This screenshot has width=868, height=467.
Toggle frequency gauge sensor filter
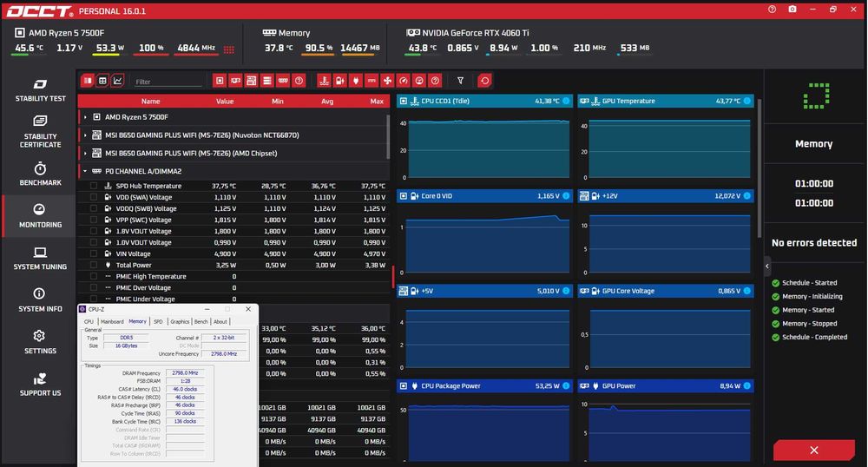tap(403, 81)
